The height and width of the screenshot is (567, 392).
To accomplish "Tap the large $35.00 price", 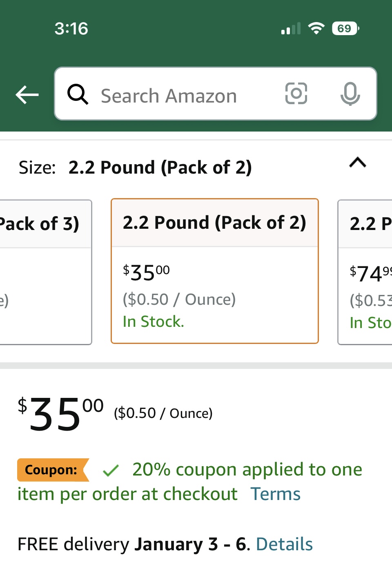I will coord(60,414).
